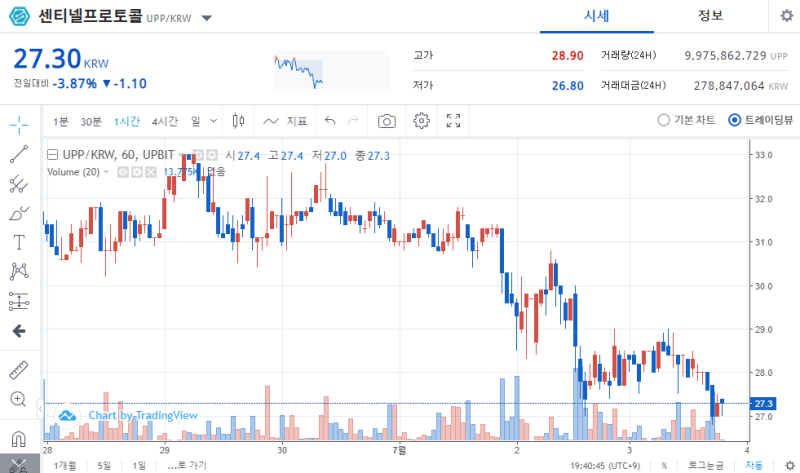Open the indicators (지표) menu
This screenshot has width=800, height=473.
(x=285, y=121)
